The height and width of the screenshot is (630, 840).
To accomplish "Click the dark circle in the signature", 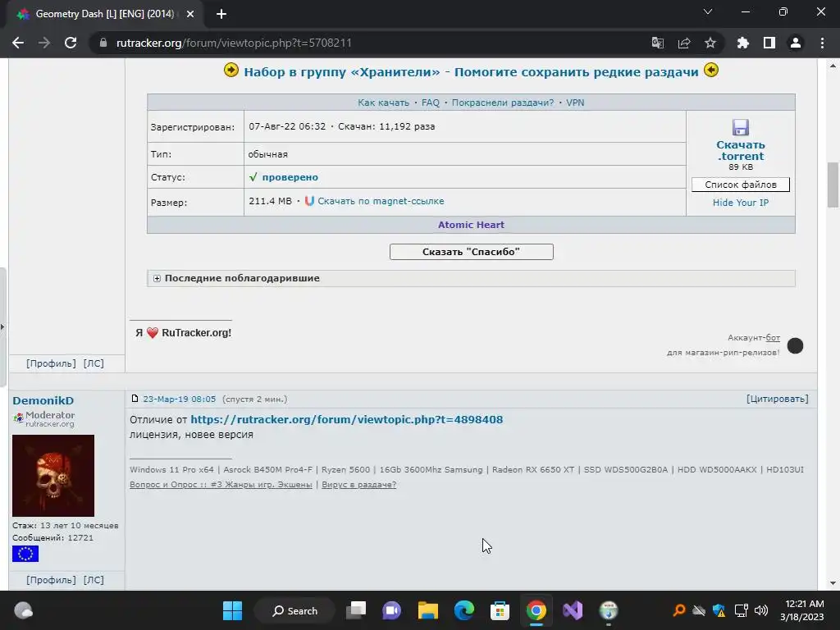I will click(x=795, y=345).
